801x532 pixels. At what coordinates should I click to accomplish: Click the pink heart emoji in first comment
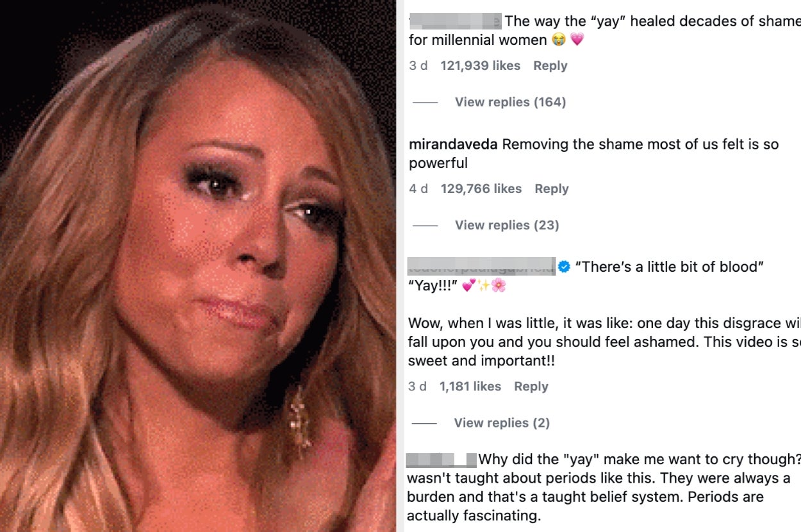click(x=577, y=40)
